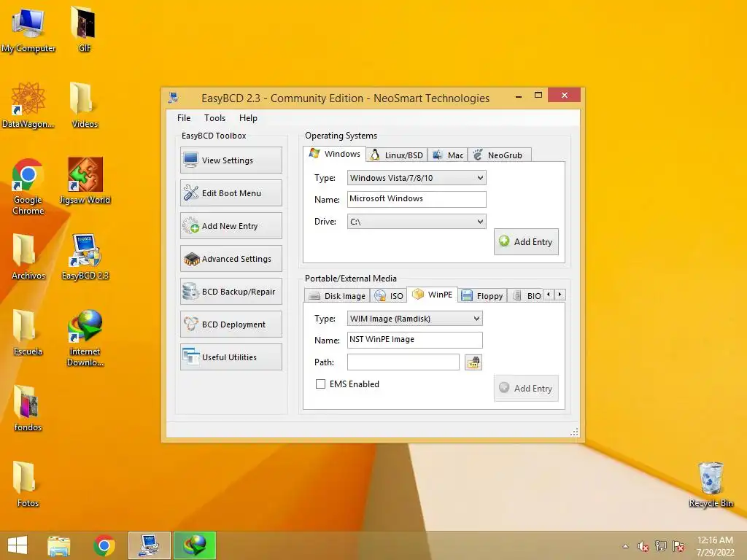Click Internet Download Manager taskbar button
This screenshot has height=560, width=747.
[194, 545]
